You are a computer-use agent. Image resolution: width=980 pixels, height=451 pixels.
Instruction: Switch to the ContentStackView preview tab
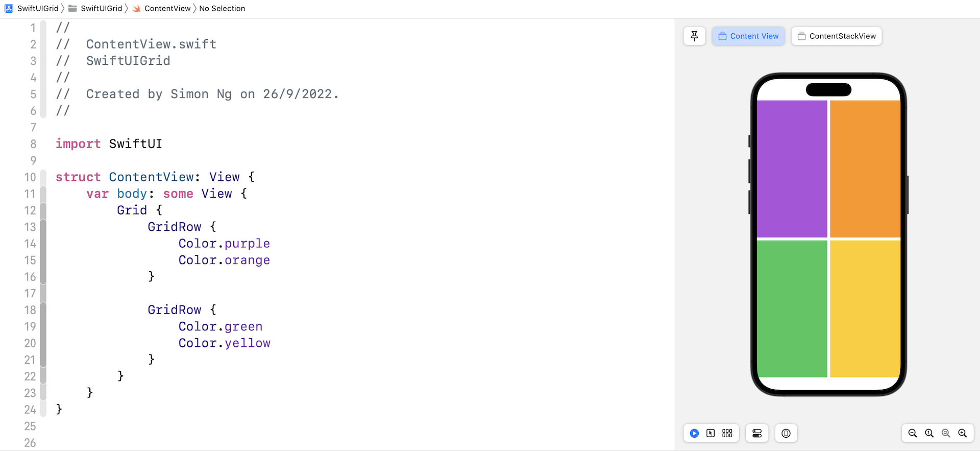pos(837,36)
